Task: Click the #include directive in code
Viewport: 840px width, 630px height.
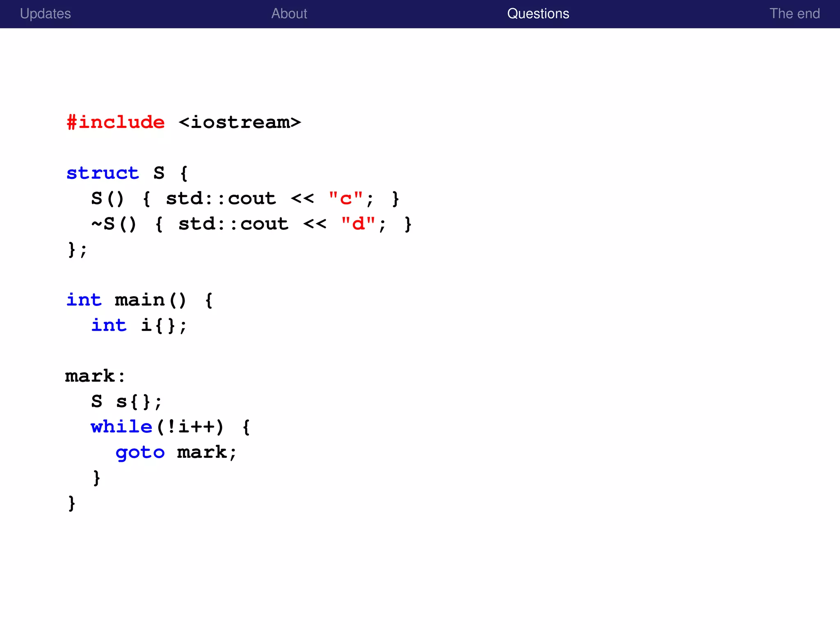Action: [116, 122]
